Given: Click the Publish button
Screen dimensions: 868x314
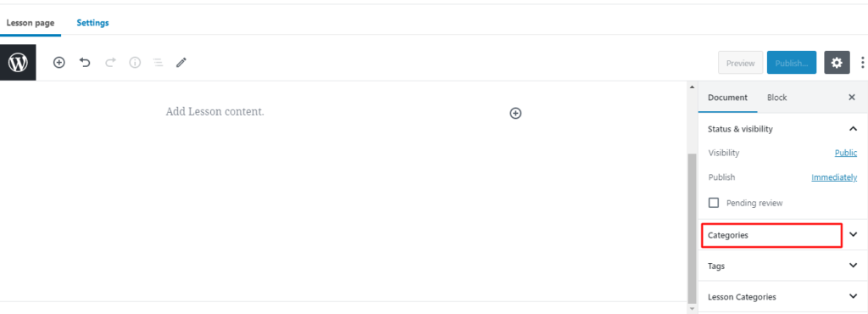Looking at the screenshot, I should coord(792,63).
